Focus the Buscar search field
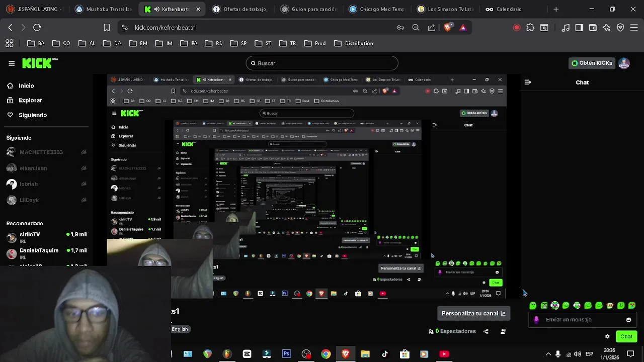644x362 pixels. tap(322, 63)
